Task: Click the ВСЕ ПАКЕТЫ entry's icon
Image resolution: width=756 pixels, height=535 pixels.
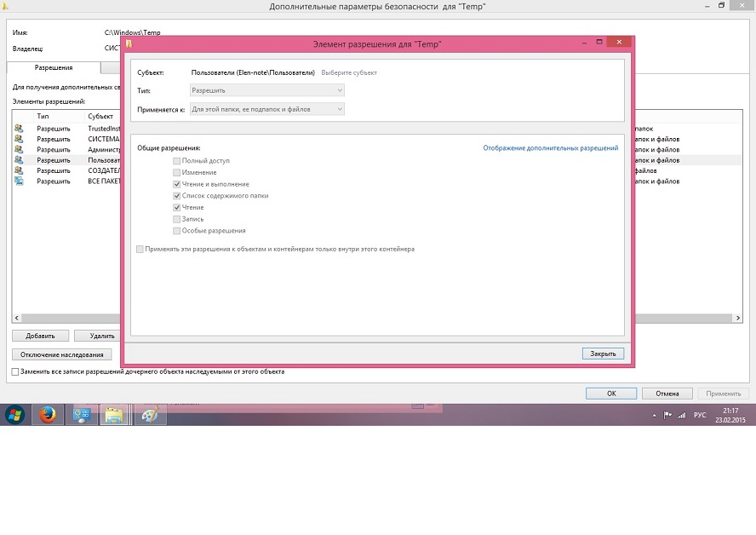Action: 19,181
